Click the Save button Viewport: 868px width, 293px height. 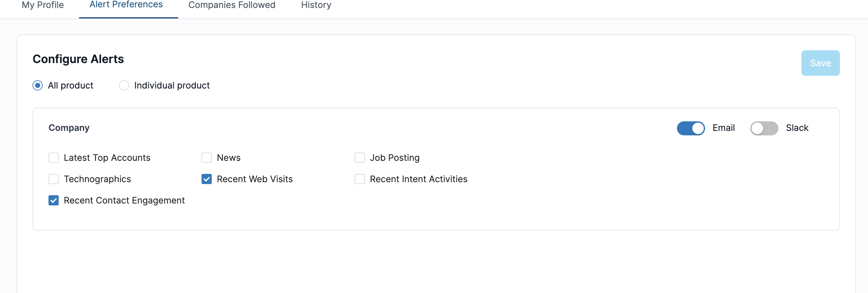pyautogui.click(x=820, y=63)
